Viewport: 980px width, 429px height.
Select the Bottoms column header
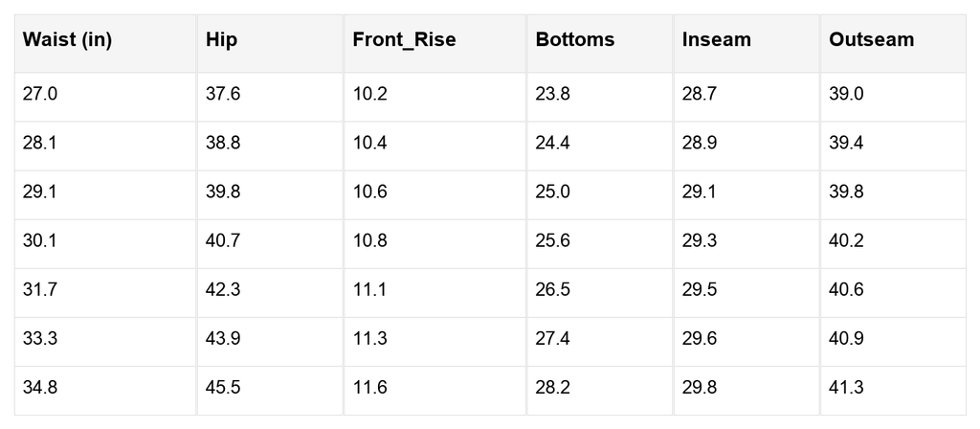(x=575, y=40)
